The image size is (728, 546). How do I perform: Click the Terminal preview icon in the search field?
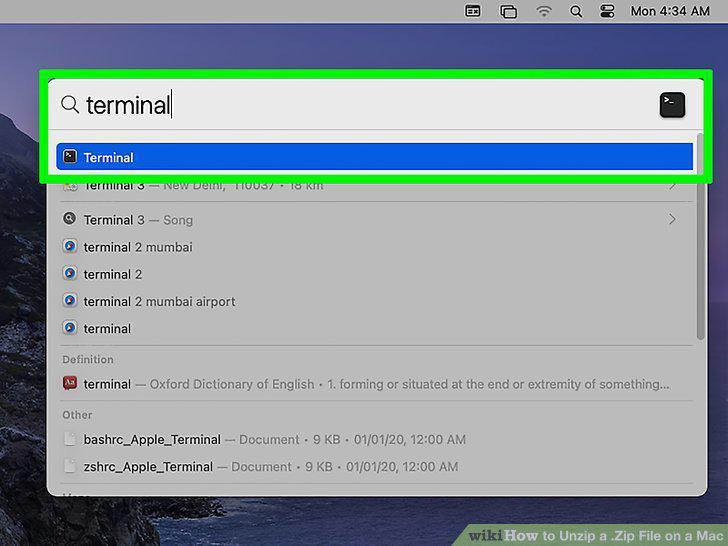(x=672, y=105)
